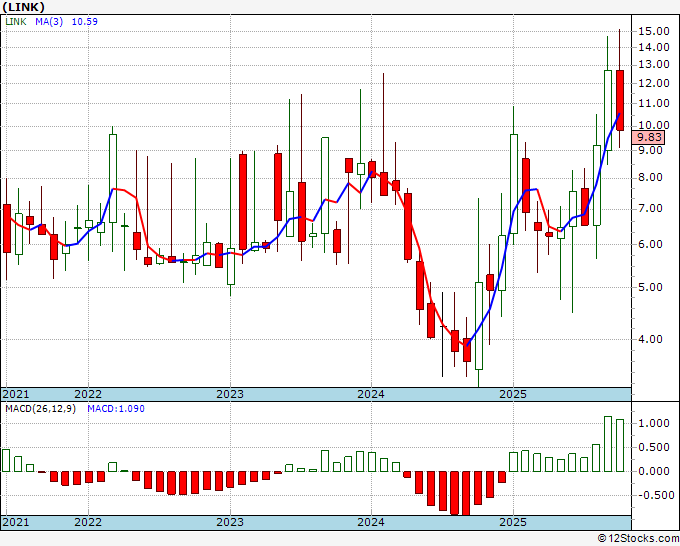Click the 15.00 price axis label
The width and height of the screenshot is (680, 546).
(654, 32)
